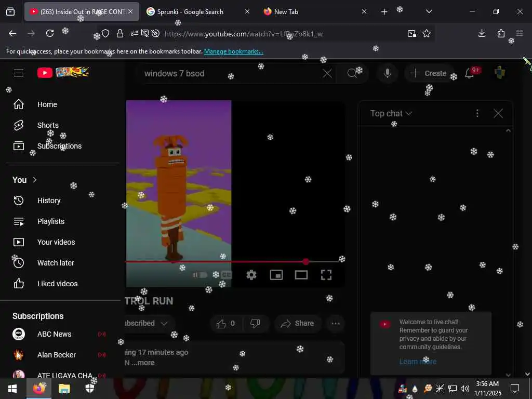
Task: Toggle the autoplay switch in player
Action: coord(200,275)
